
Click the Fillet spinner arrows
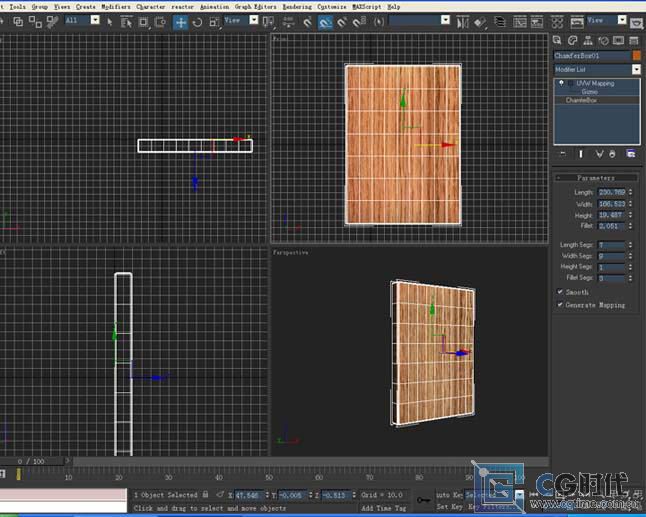click(630, 226)
